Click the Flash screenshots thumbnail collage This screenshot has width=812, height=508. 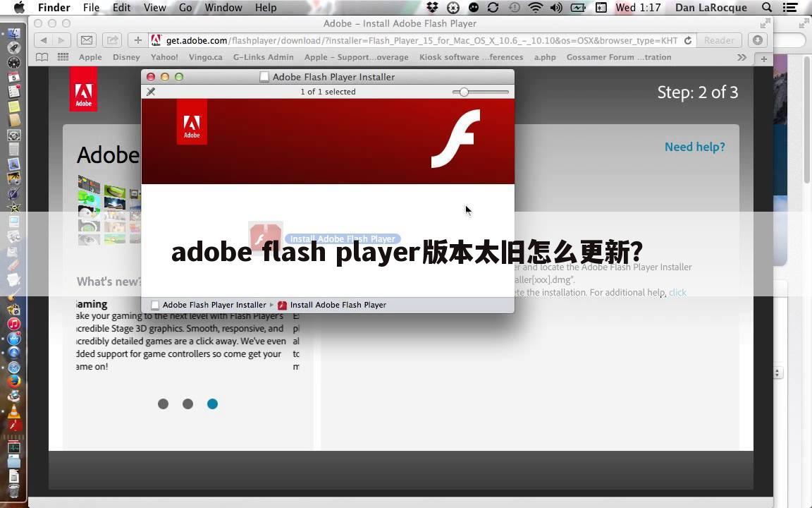[x=109, y=210]
